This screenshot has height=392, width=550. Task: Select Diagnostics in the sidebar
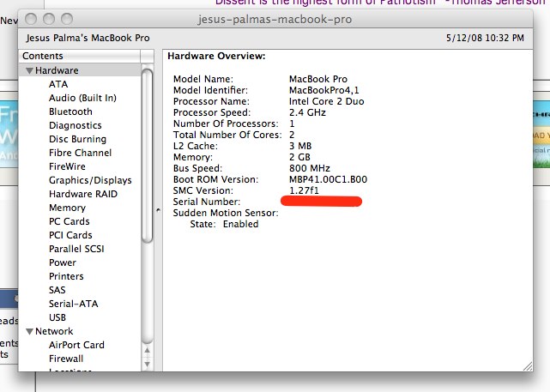(75, 125)
